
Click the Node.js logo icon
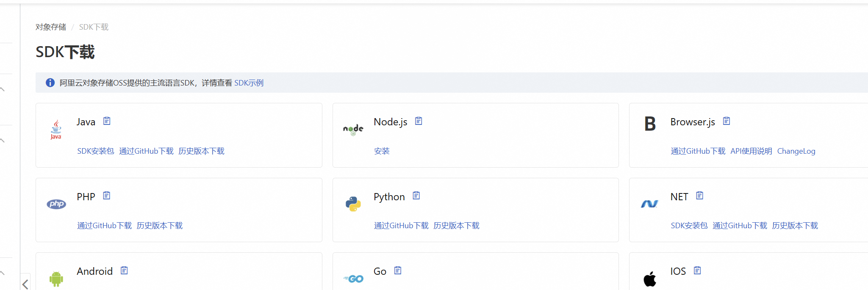(353, 130)
